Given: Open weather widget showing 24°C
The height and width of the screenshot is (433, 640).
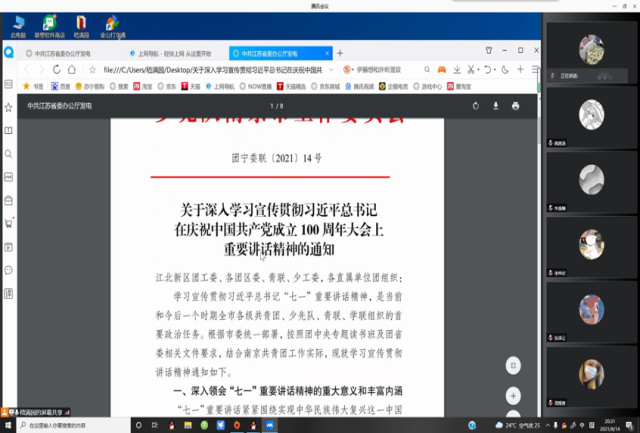Looking at the screenshot, I should click(518, 425).
